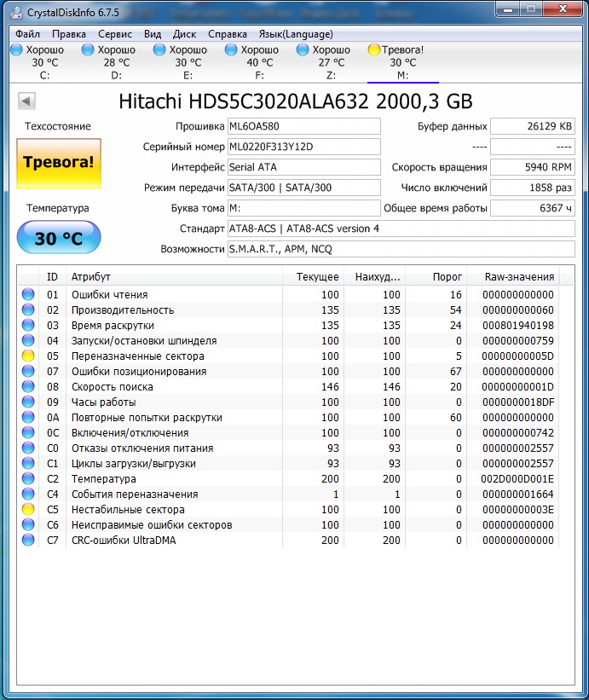Click the Буква тома field M:
Viewport: 589px width, 700px height.
pyautogui.click(x=303, y=208)
